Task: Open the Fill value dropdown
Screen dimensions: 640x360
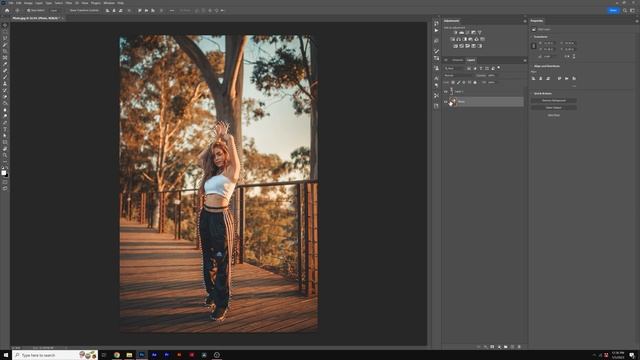Action: click(x=491, y=82)
